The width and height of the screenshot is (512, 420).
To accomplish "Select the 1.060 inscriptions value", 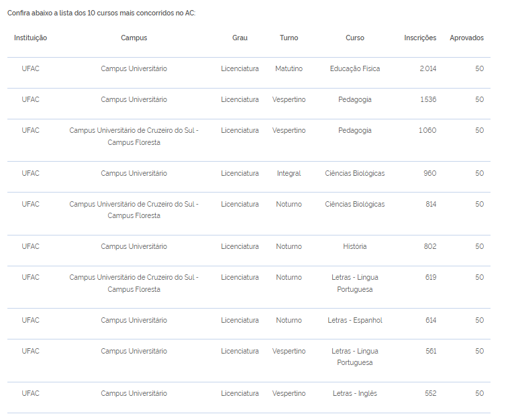I will [x=427, y=131].
